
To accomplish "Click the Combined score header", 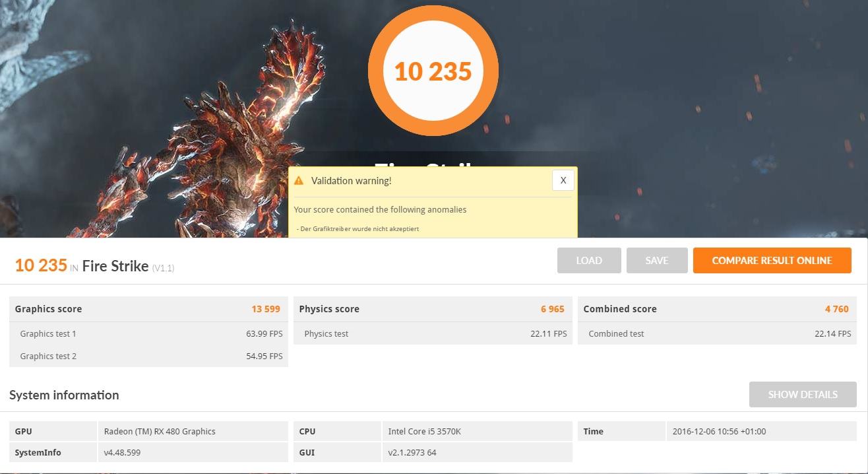I will pyautogui.click(x=620, y=309).
